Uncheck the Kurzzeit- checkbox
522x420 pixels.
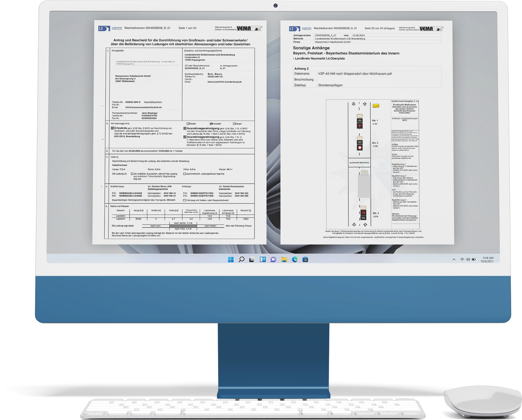(211, 124)
